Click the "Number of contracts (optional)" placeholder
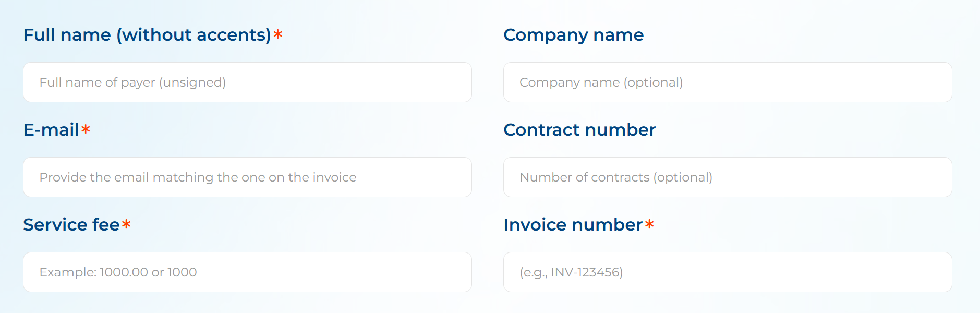The height and width of the screenshot is (313, 980). point(615,177)
